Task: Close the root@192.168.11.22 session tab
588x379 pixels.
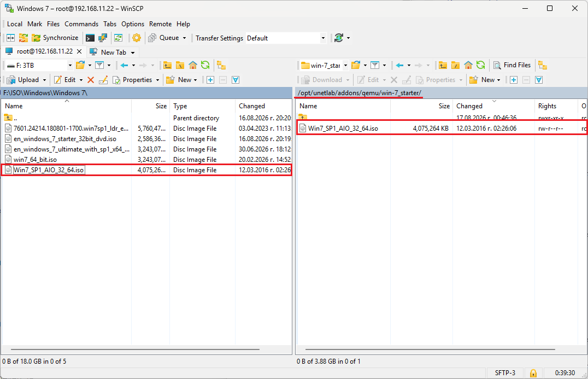Action: [79, 51]
